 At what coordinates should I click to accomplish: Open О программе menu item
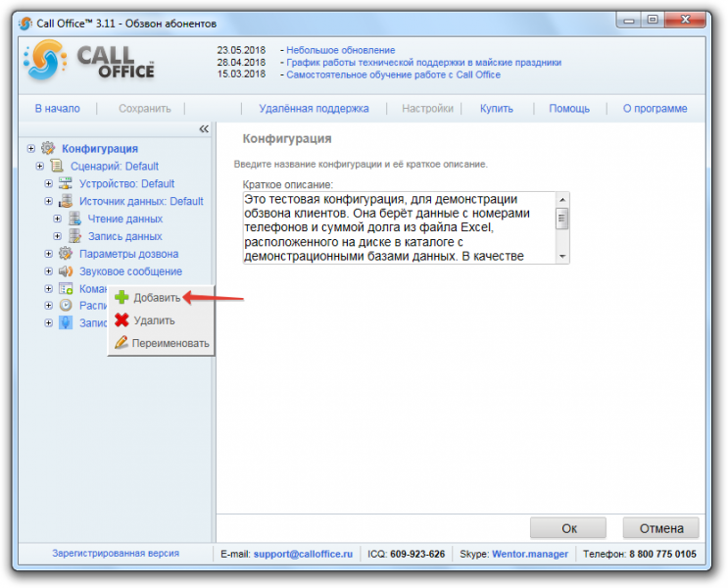point(655,108)
